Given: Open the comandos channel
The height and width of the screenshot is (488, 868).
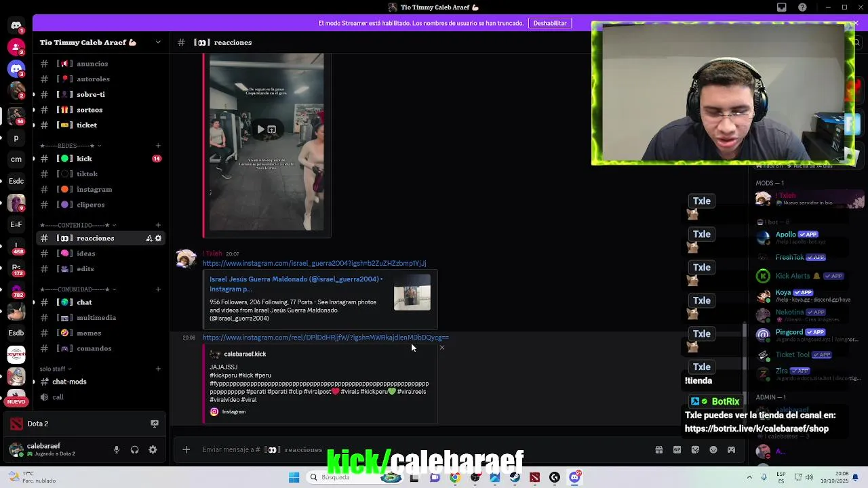Looking at the screenshot, I should click(101, 348).
